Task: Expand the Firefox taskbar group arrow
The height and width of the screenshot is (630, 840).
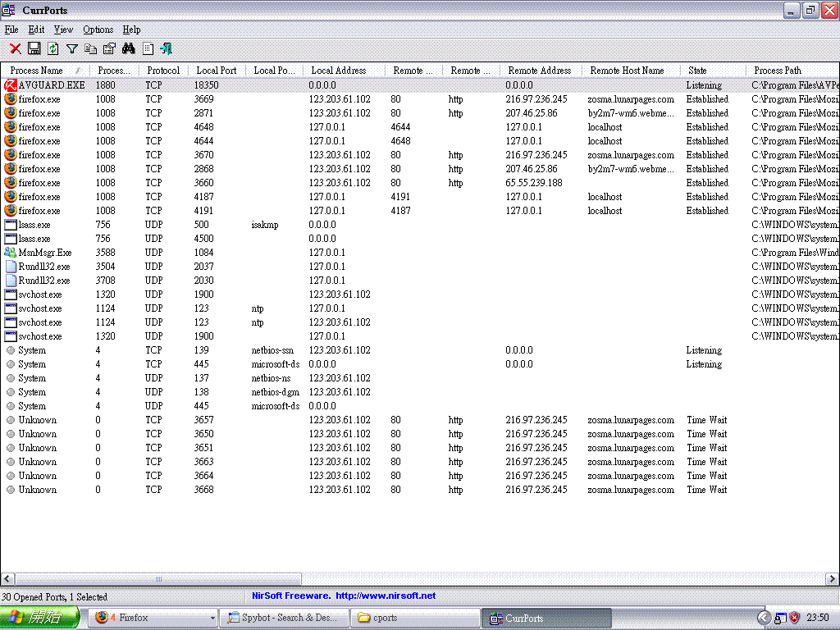Action: 212,618
